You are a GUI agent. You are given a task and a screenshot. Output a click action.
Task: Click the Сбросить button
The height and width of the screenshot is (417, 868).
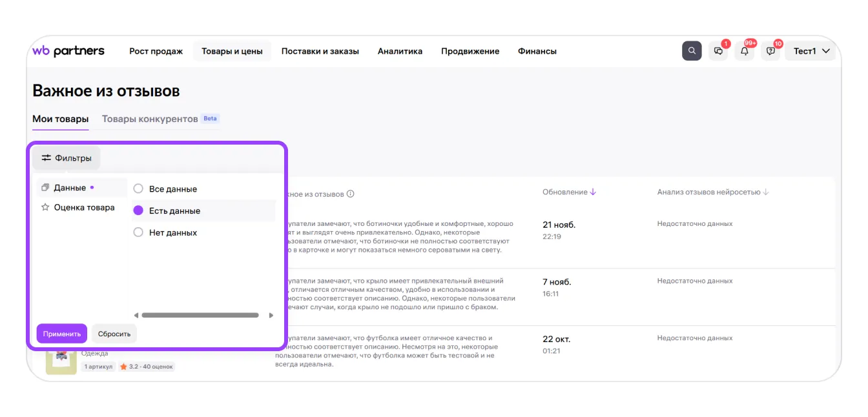point(114,334)
